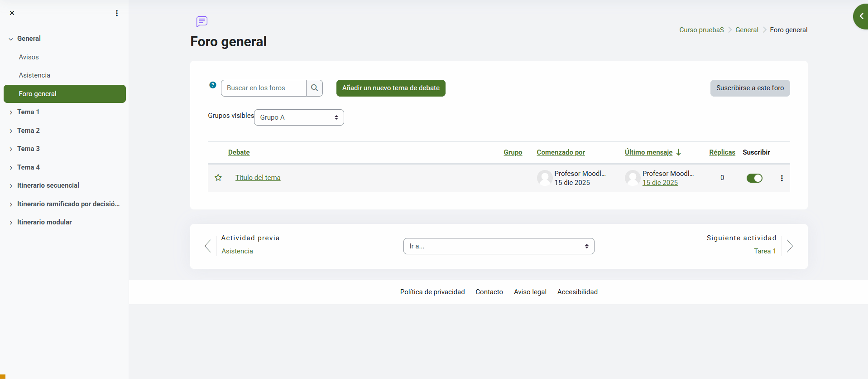868x379 pixels.
Task: Click 'Añadir un nuevo tema de debate'
Action: 391,88
